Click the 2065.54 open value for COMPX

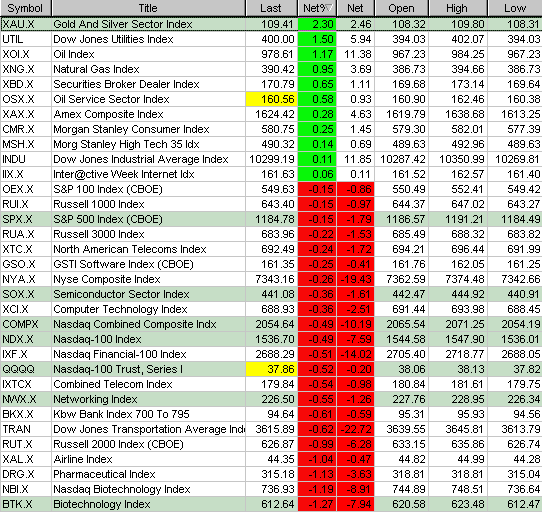coord(401,324)
